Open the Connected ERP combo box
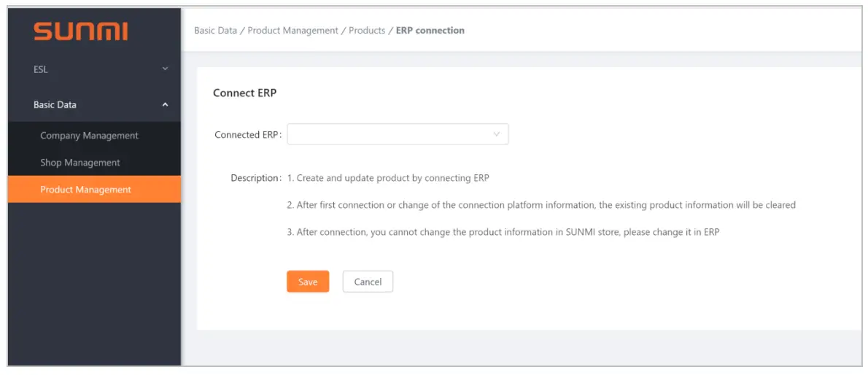 pyautogui.click(x=390, y=135)
